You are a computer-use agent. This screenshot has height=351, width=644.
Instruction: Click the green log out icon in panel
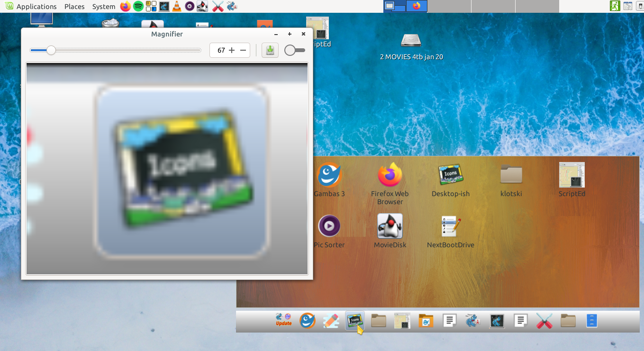coord(615,6)
